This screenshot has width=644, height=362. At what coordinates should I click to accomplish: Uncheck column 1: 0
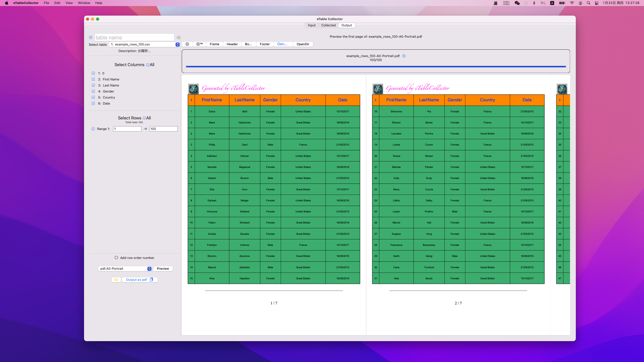coord(93,73)
